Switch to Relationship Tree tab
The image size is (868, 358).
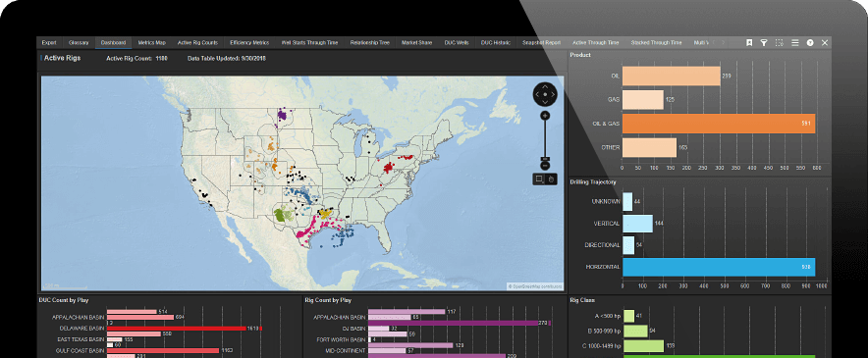click(369, 42)
